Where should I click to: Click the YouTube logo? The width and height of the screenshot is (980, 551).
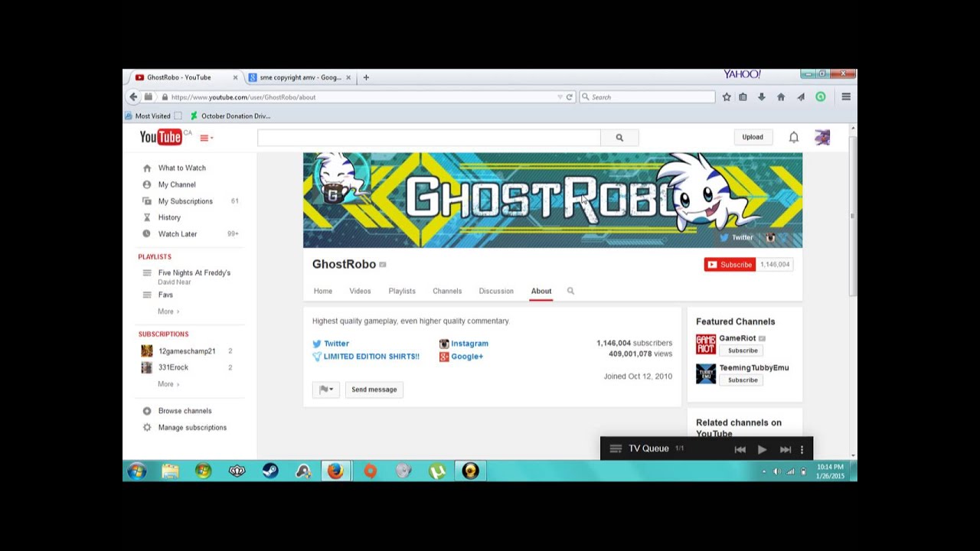(x=161, y=137)
